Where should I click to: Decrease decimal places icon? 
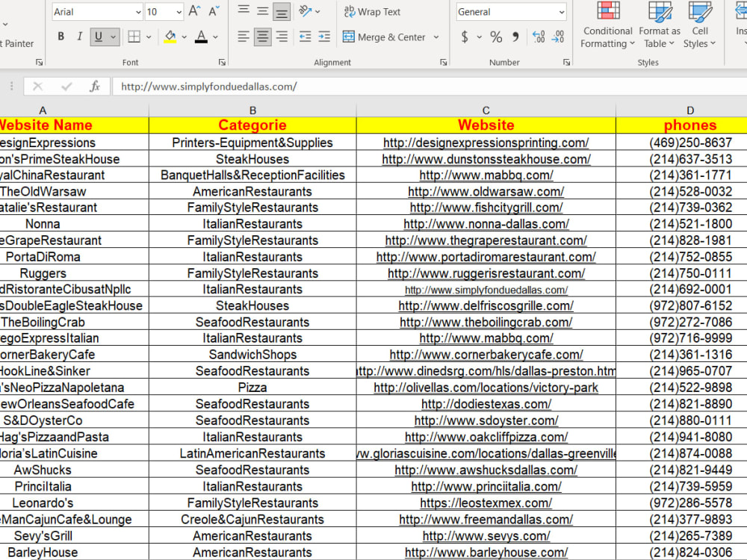tap(558, 37)
